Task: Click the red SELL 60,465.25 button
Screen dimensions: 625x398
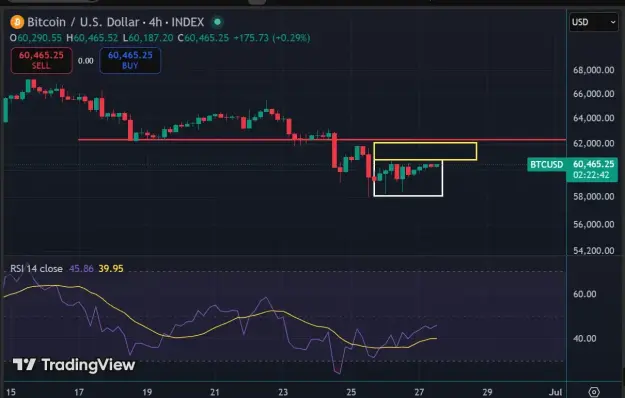Action: (41, 60)
